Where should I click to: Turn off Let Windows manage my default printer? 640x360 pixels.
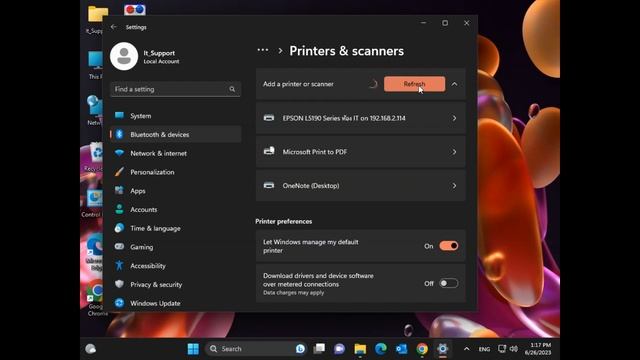pyautogui.click(x=449, y=246)
